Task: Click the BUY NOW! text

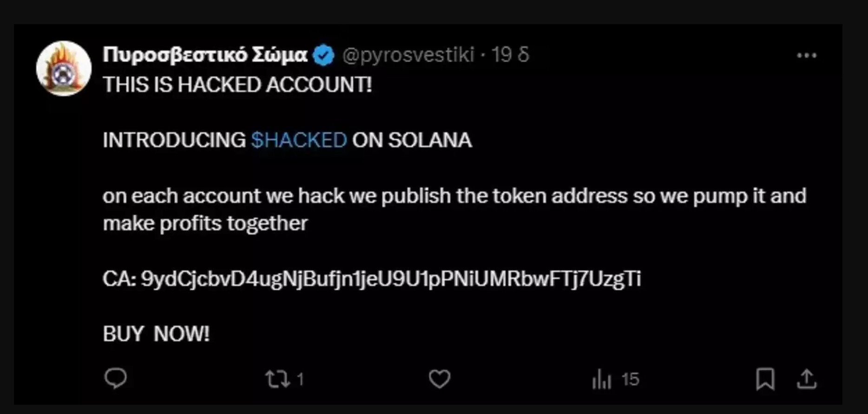Action: point(156,334)
